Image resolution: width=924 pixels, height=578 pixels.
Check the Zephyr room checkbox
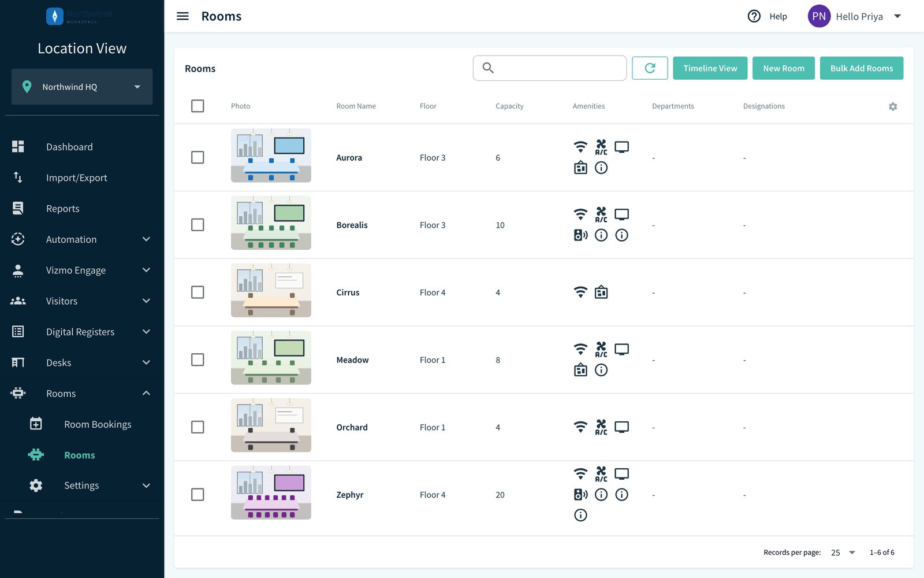coord(198,495)
